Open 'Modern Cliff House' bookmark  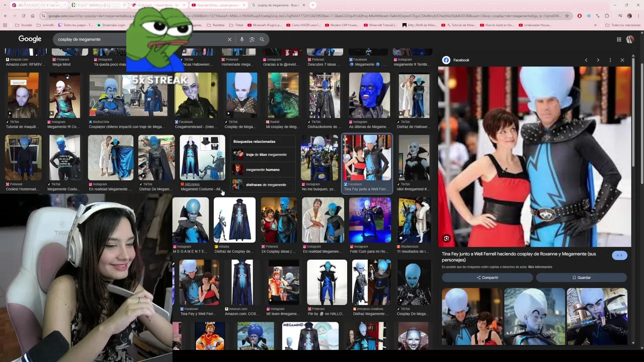(x=342, y=25)
